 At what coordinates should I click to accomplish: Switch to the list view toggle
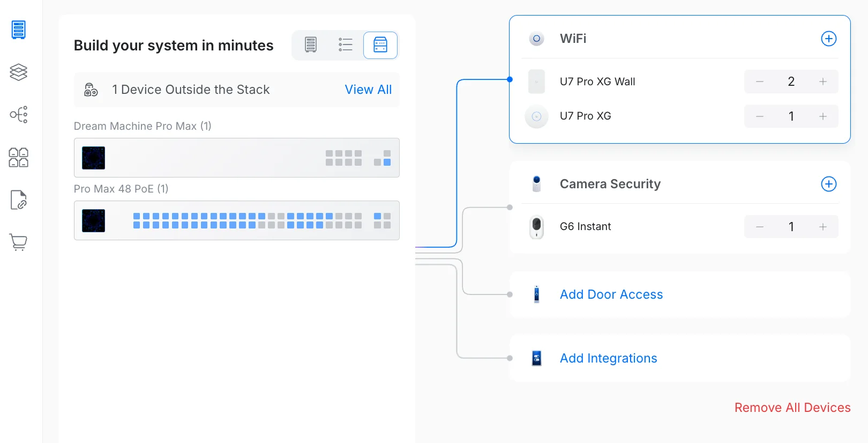[x=346, y=45]
